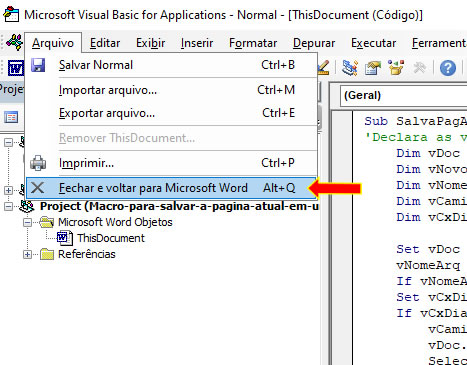Click the View Object icon in the Project pane
Viewport: 467px width, 365px height.
11,117
